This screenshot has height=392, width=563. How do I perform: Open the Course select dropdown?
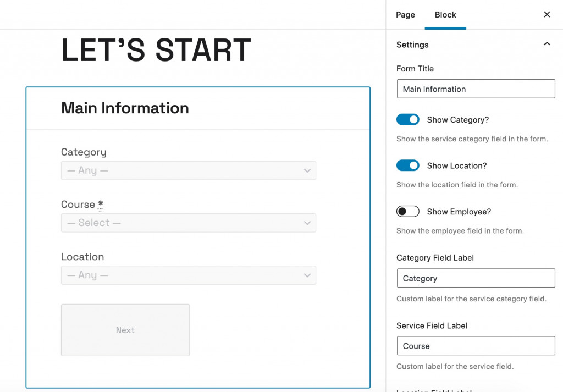click(x=189, y=223)
